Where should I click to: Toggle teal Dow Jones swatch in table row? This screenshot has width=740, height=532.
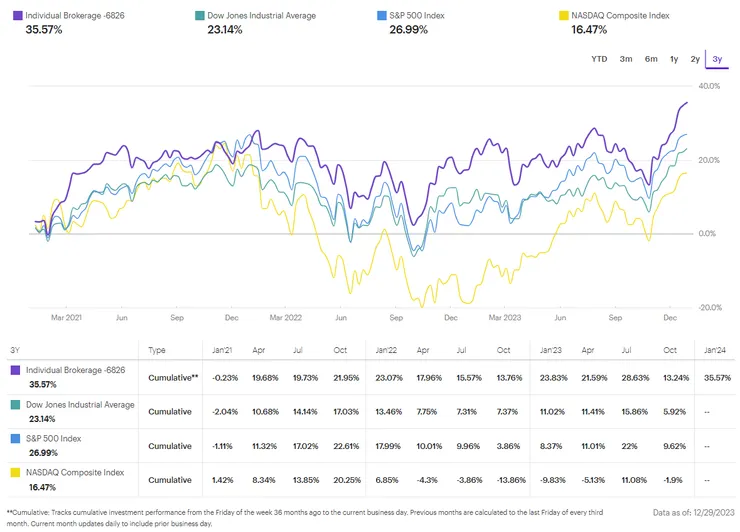(x=13, y=405)
